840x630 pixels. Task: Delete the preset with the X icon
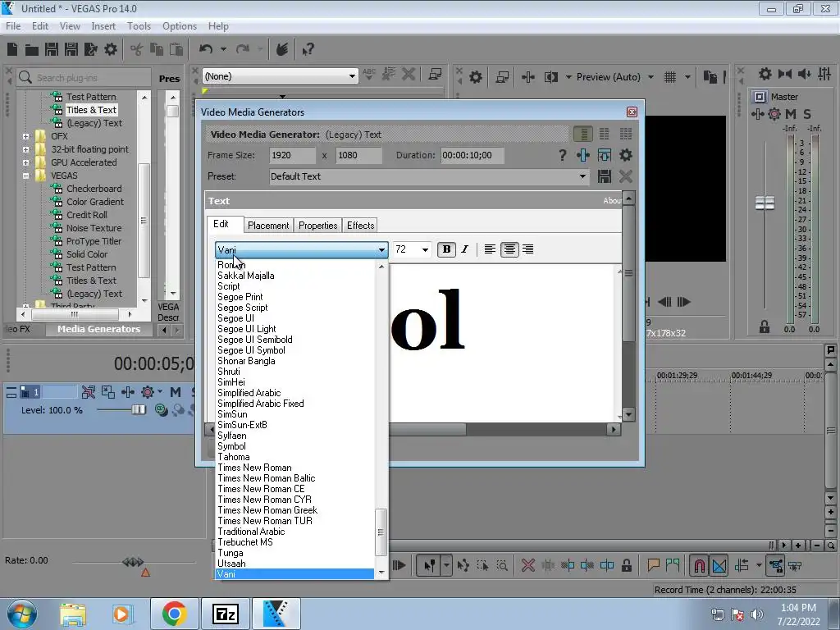click(x=625, y=176)
